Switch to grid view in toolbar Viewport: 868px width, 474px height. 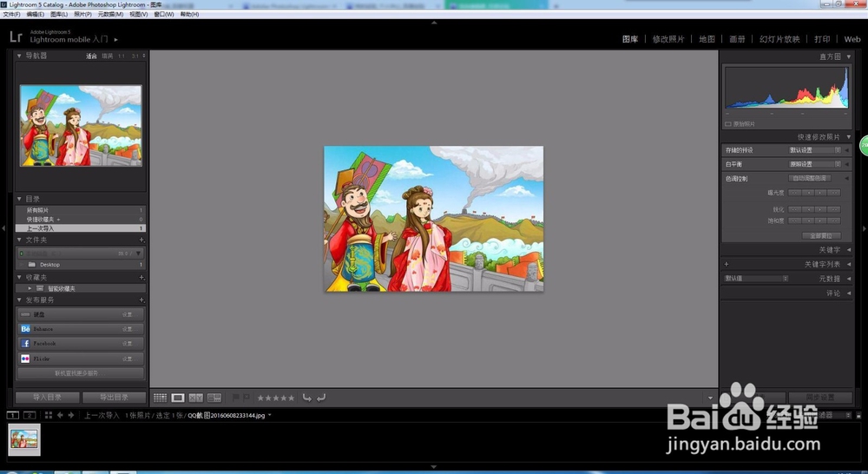pyautogui.click(x=160, y=398)
